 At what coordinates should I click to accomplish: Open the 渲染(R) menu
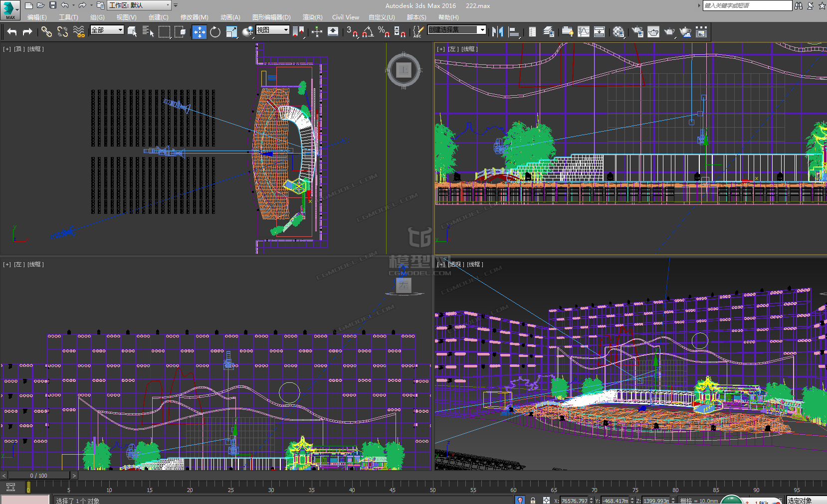(x=312, y=17)
